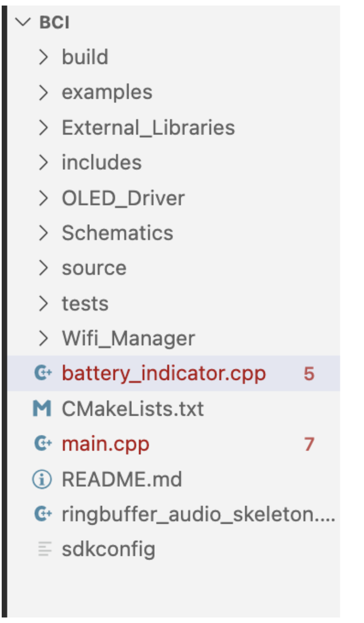
Task: Click the error count 7 badge on main.cpp
Action: 309,444
